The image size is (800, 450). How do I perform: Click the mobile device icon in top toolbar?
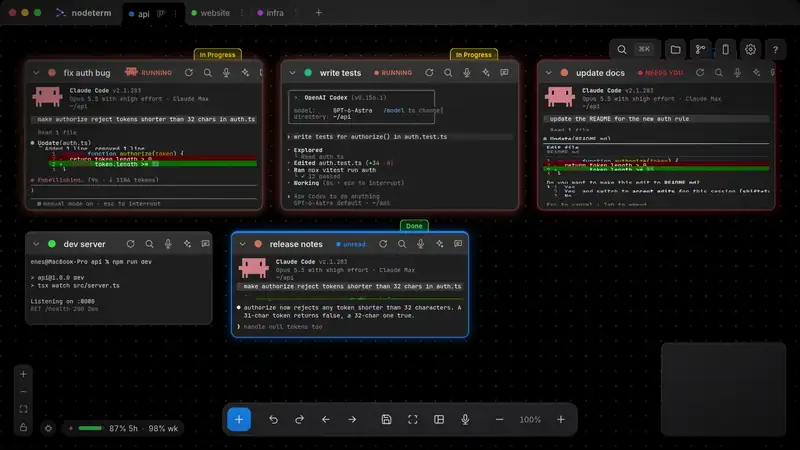click(x=726, y=49)
